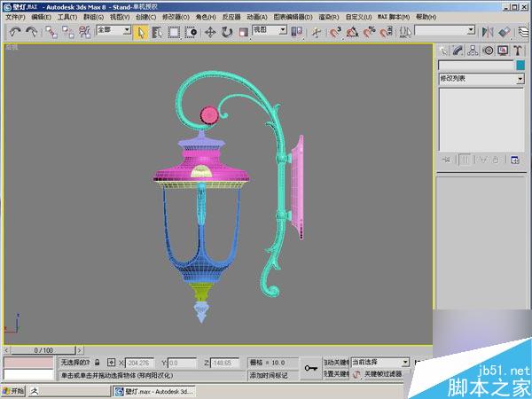
Task: Open the 修改器(O) menu
Action: coord(176,17)
